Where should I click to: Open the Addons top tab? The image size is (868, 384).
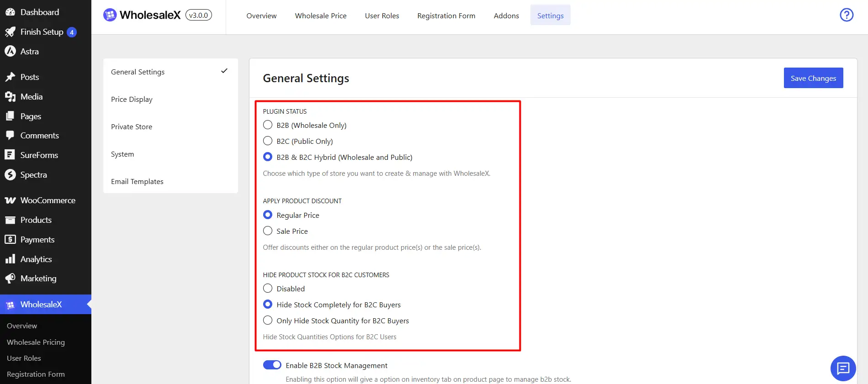click(506, 16)
